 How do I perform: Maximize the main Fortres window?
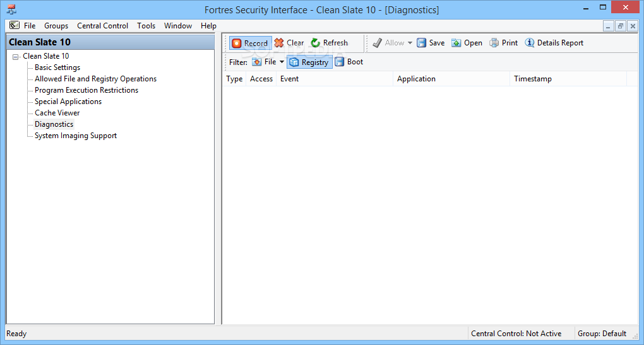[602, 8]
